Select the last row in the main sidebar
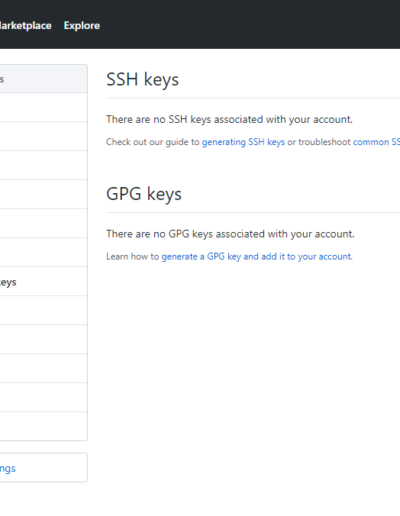The width and height of the screenshot is (400, 516). click(x=44, y=426)
